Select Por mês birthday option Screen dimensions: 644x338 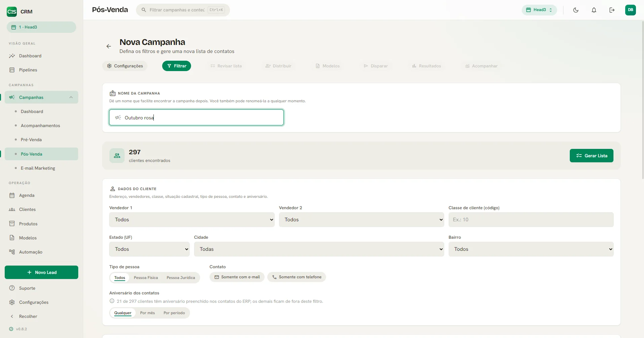(x=147, y=313)
